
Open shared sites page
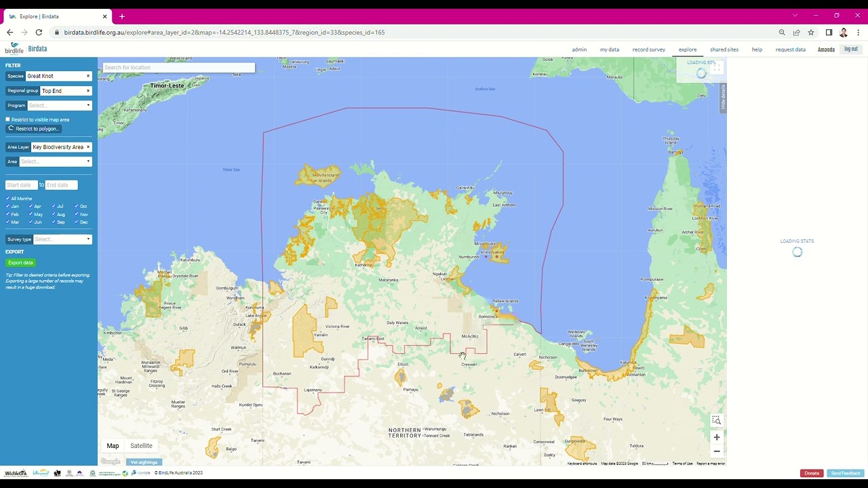pyautogui.click(x=724, y=49)
